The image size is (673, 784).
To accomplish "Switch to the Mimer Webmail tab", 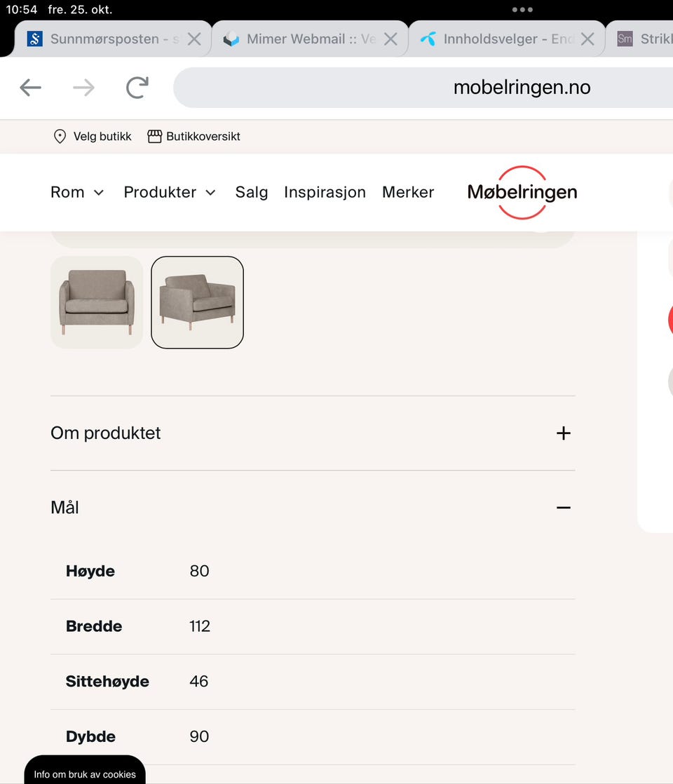I will (x=309, y=39).
